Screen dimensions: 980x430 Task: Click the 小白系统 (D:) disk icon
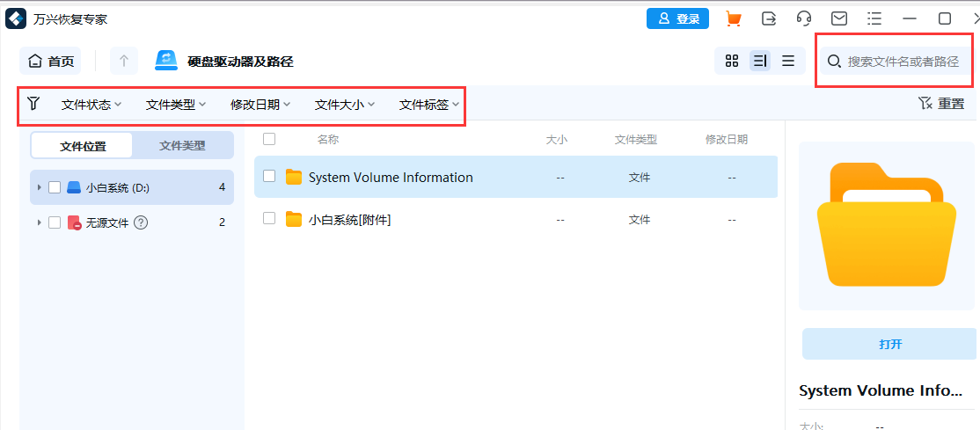75,187
